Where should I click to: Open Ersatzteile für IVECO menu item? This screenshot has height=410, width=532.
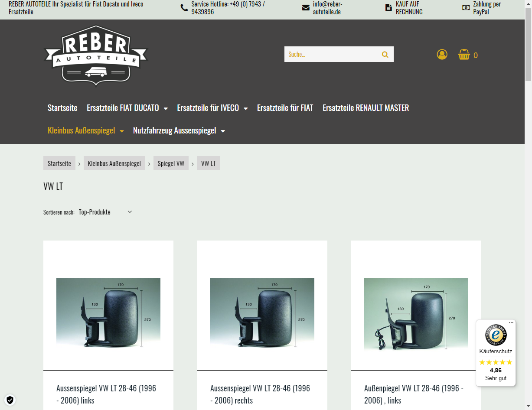click(x=208, y=108)
